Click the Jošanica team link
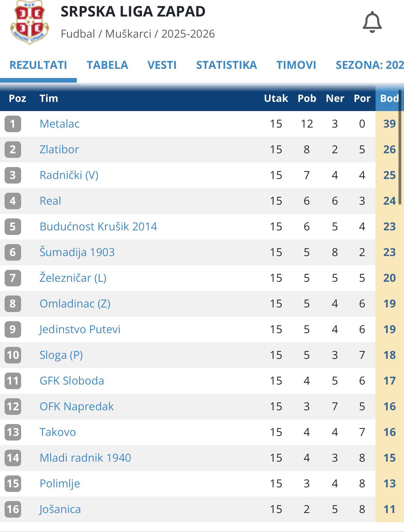The image size is (404, 532). (60, 509)
